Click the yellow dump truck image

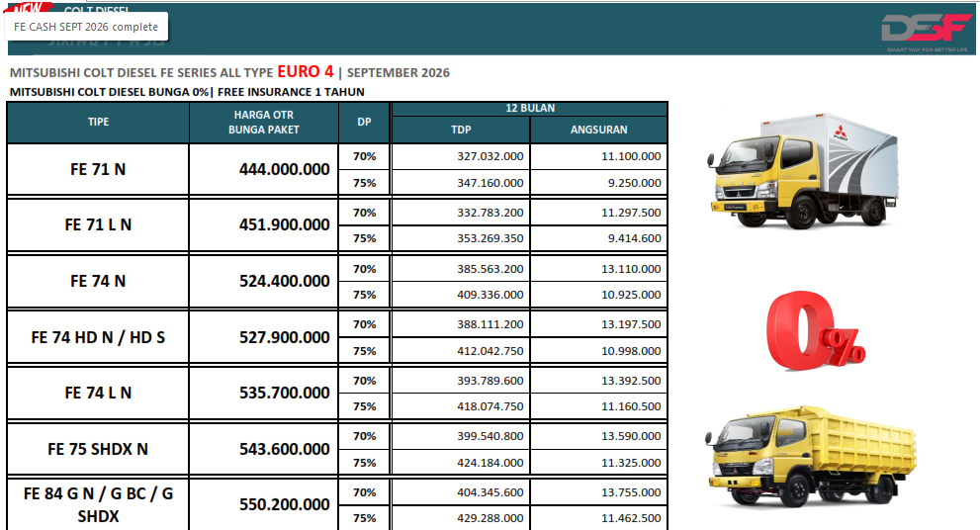[810, 456]
